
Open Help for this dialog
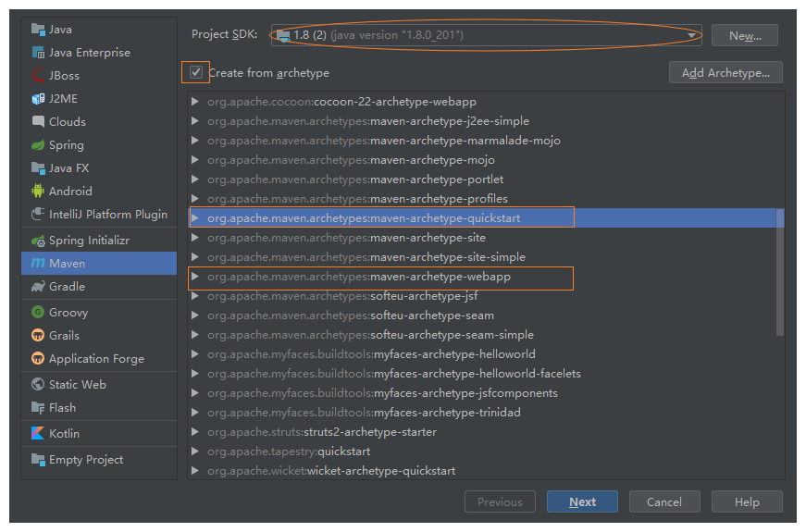pyautogui.click(x=747, y=501)
